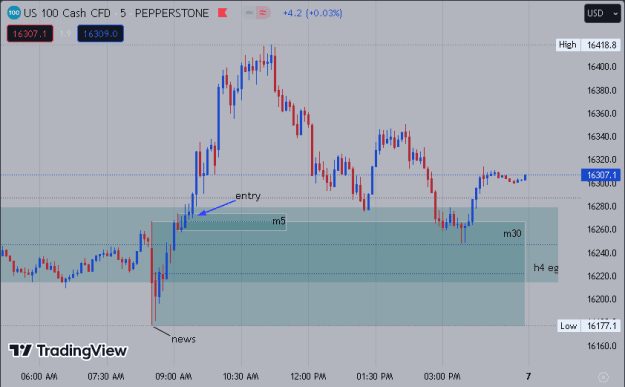Open chart settings gear at bottom right
Viewport: 625px width, 387px height.
(603, 377)
